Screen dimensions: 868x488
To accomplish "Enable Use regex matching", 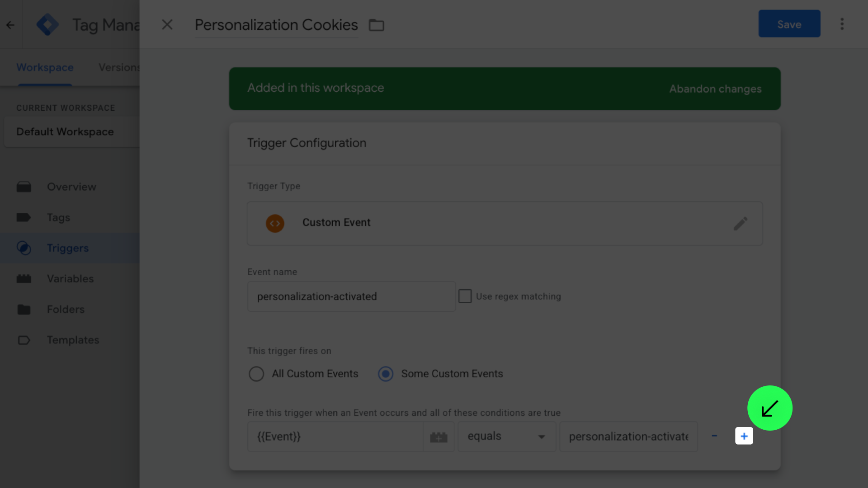I will click(465, 296).
